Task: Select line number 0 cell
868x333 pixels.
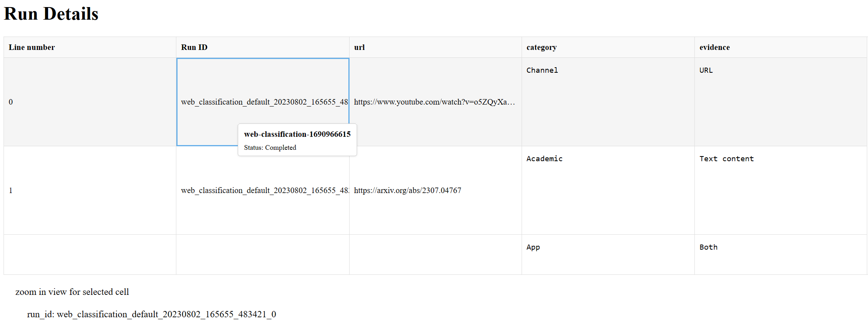Action: (90, 102)
